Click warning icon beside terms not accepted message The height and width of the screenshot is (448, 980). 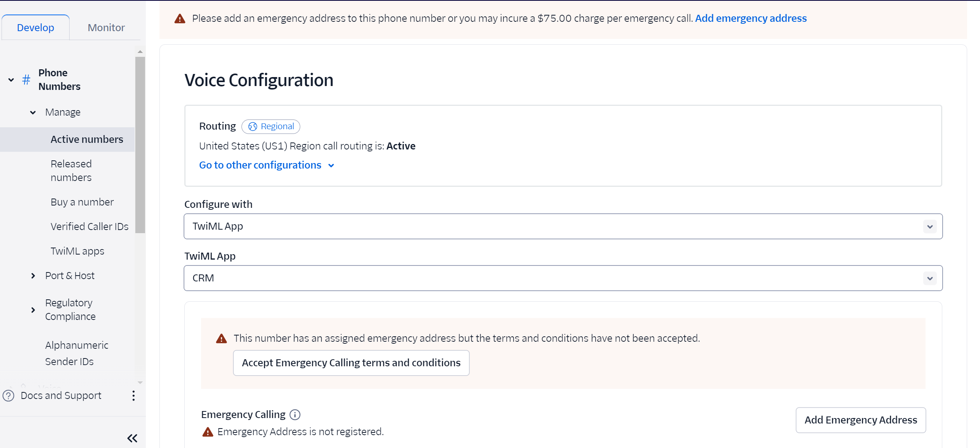pos(221,339)
